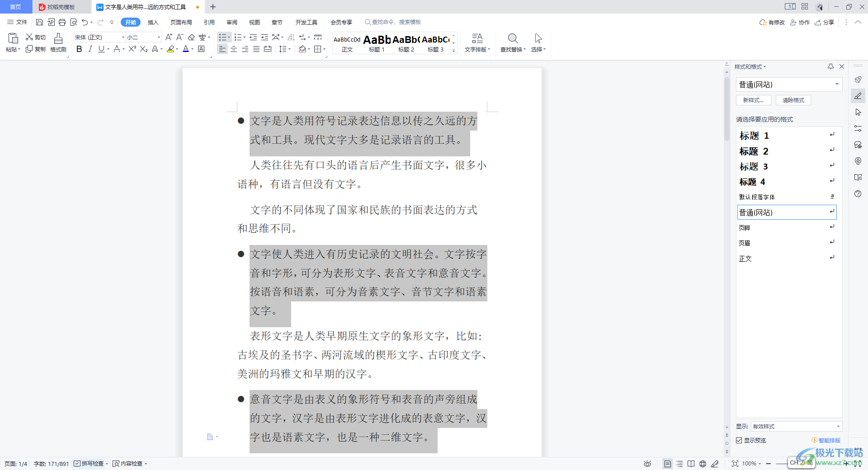Open the font name dropdown
The image size is (868, 470).
[123, 37]
